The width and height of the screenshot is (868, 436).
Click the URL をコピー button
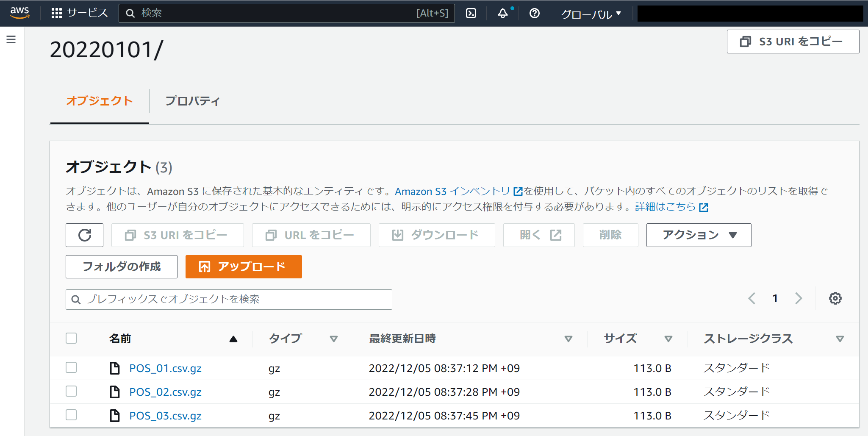point(311,235)
